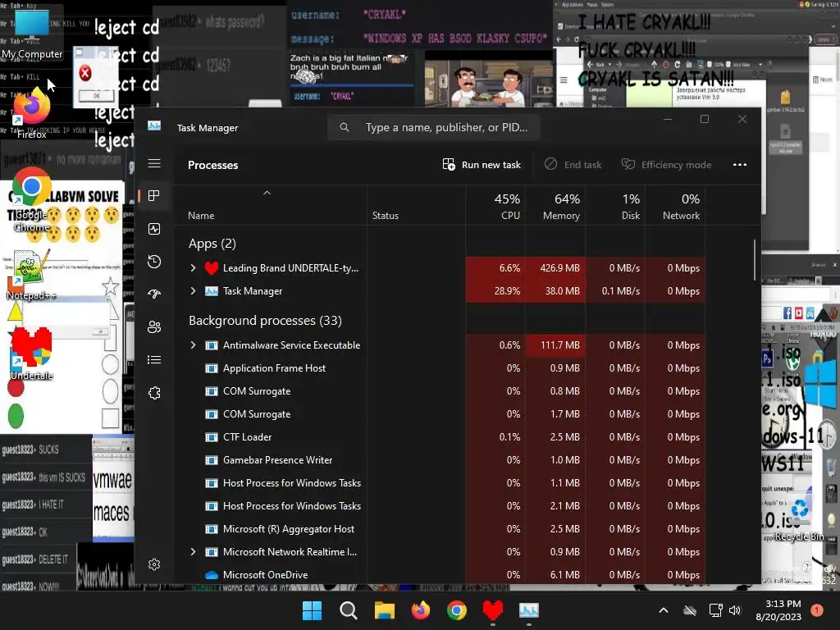Viewport: 840px width, 630px height.
Task: Click the Apps (2) group heading
Action: [x=212, y=244]
